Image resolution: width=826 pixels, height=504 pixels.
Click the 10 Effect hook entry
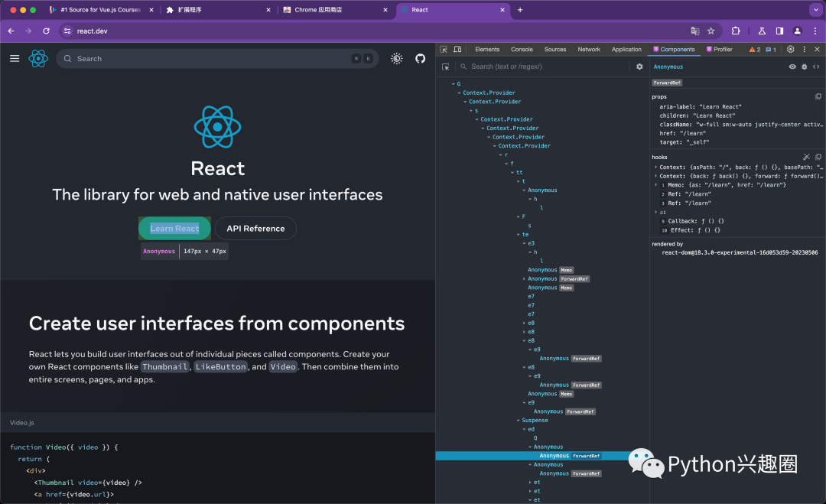[x=691, y=230]
